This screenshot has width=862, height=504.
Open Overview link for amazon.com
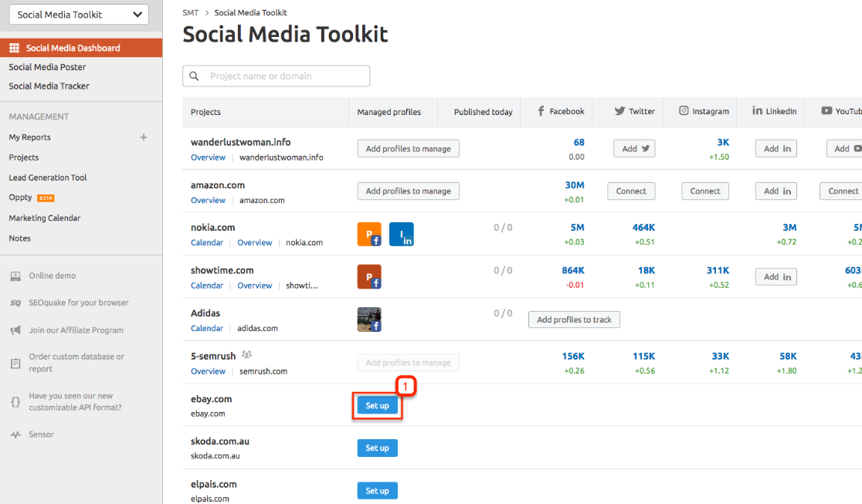coord(208,200)
